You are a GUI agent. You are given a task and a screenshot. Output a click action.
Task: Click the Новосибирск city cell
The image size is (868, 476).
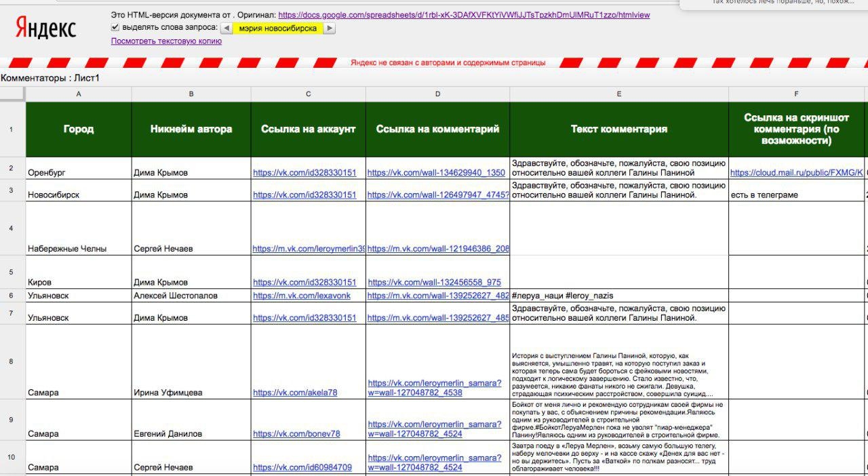point(79,191)
